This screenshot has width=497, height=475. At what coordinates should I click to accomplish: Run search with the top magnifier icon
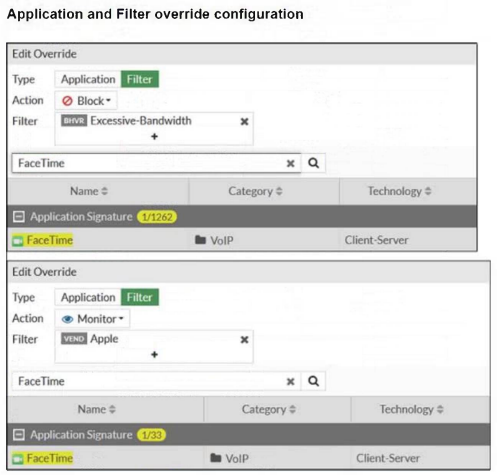(313, 163)
